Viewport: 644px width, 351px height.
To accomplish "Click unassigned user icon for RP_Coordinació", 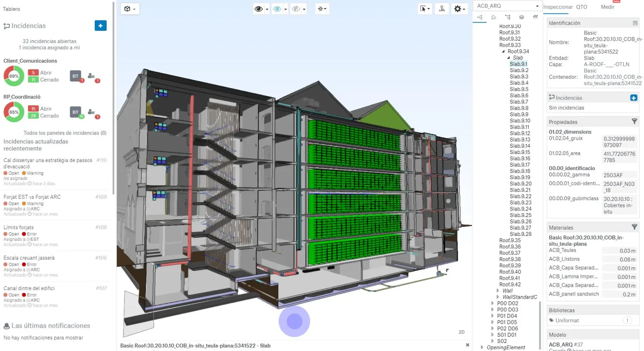I will click(x=92, y=112).
